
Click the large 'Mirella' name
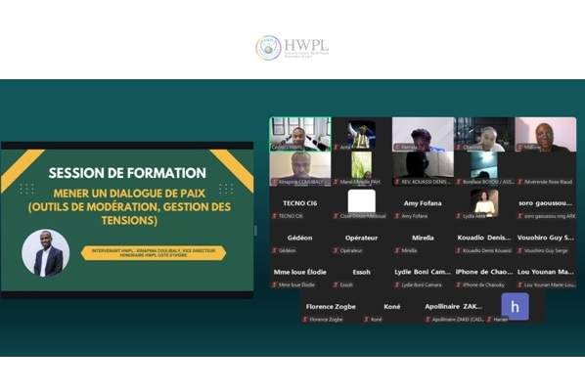pos(423,238)
